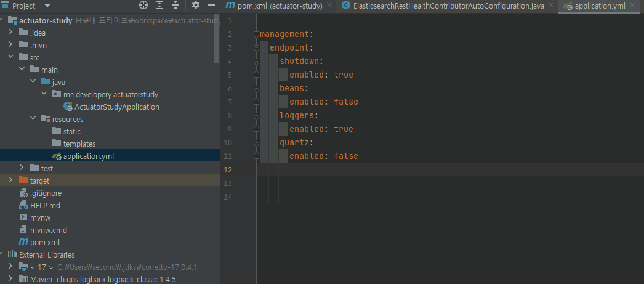Click the package icon of me.developery.actuatorstudy
This screenshot has height=284, width=644.
click(57, 94)
